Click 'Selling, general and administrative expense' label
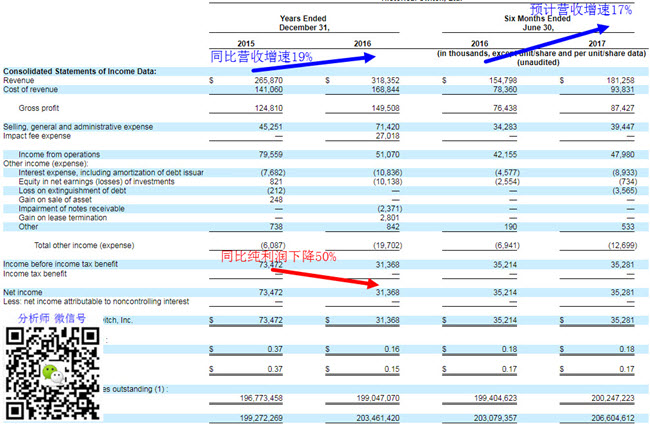This screenshot has height=424, width=650. [78, 127]
